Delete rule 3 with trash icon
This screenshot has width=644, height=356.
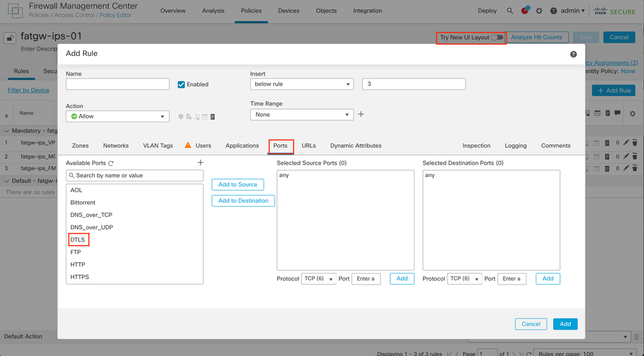(634, 168)
